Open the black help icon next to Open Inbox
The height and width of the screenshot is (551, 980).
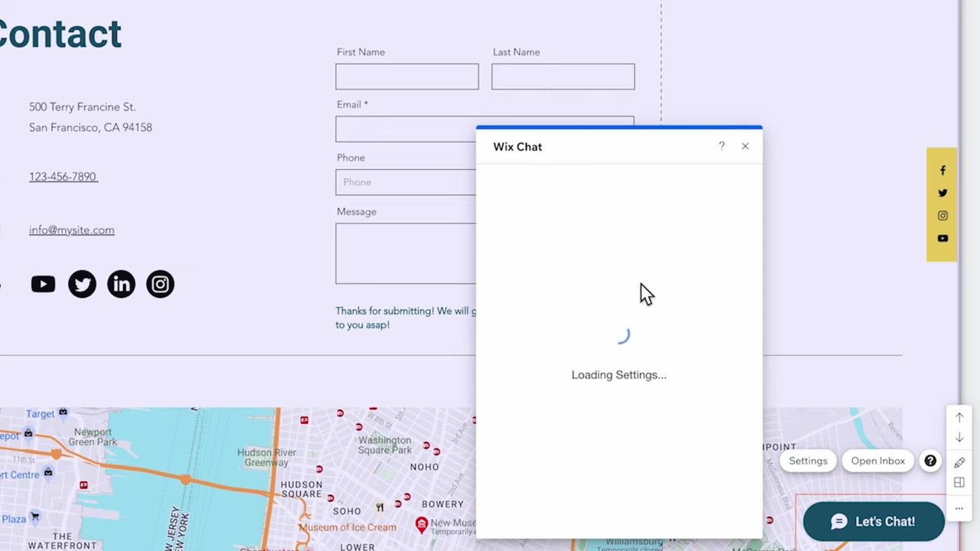pyautogui.click(x=930, y=461)
